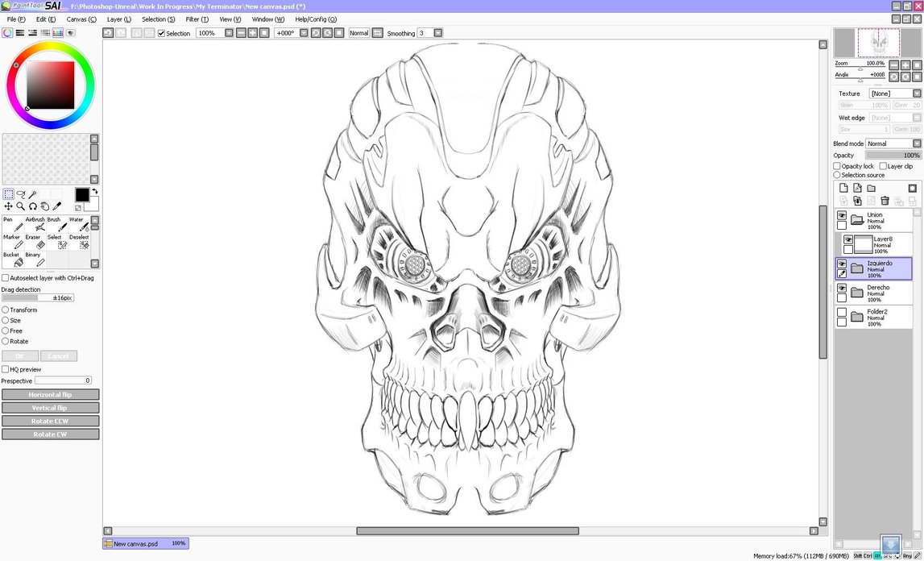
Task: Click the Rotate CCW button
Action: coord(50,420)
